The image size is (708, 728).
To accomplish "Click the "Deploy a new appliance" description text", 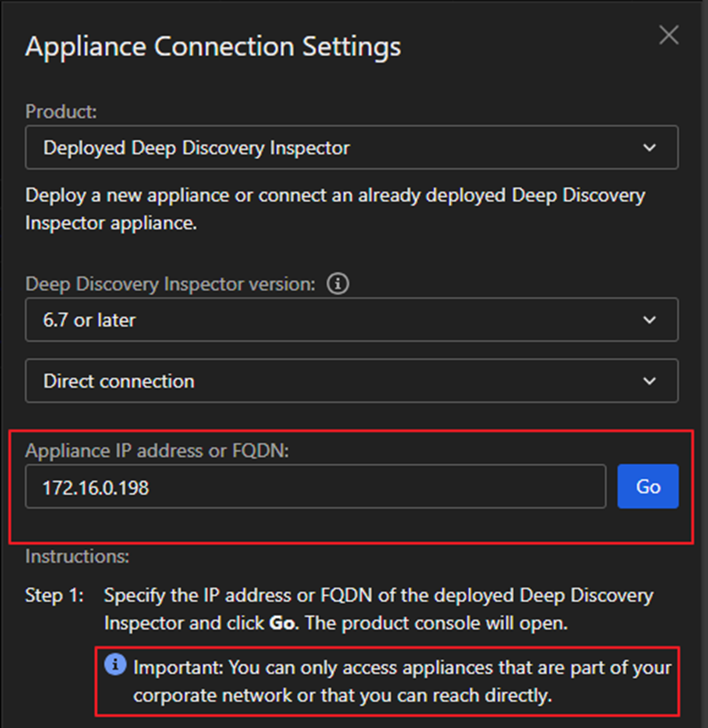I will 335,209.
